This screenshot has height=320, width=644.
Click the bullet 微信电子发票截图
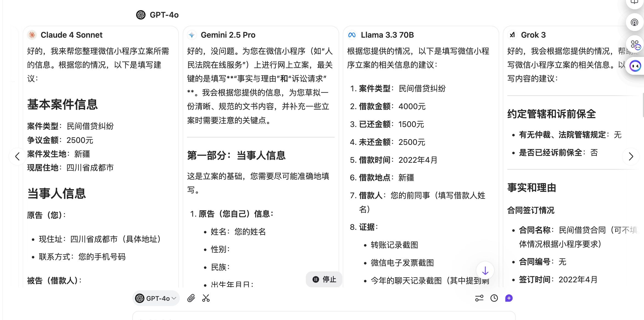tap(402, 263)
